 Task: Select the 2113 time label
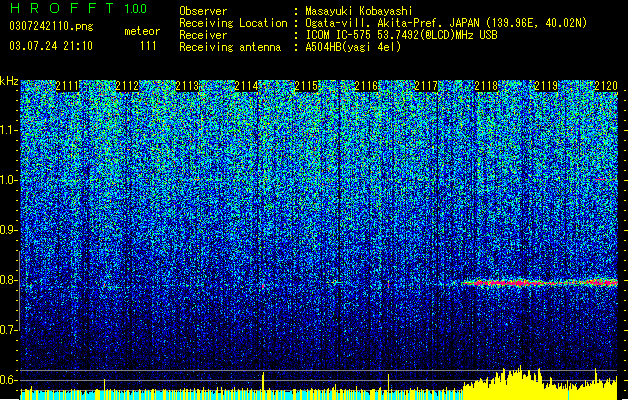click(187, 86)
